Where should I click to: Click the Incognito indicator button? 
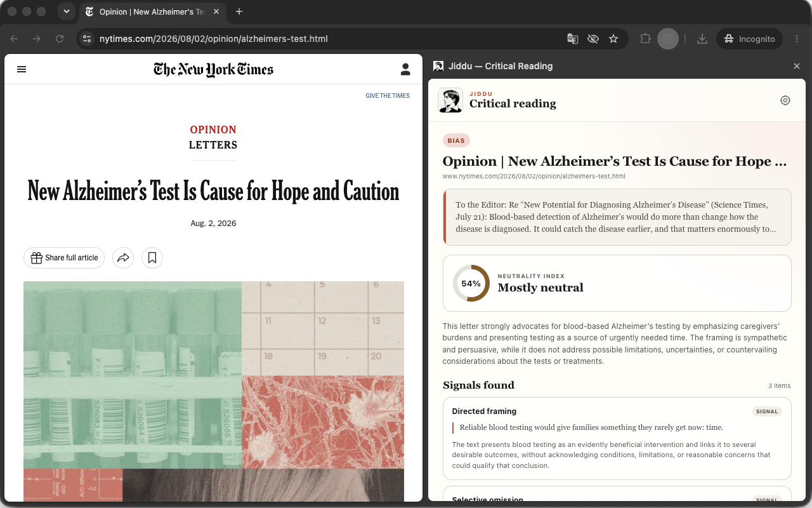[749, 39]
